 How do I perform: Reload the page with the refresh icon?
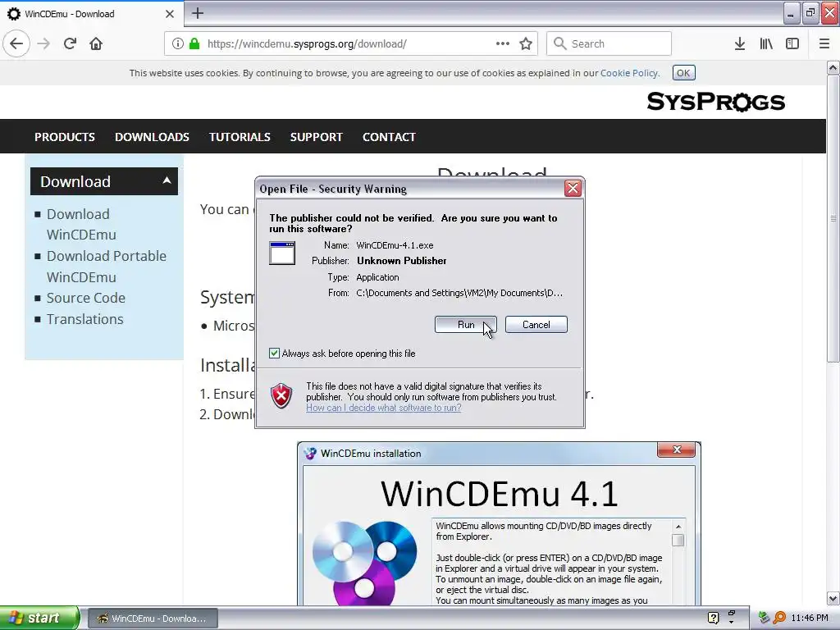[70, 43]
